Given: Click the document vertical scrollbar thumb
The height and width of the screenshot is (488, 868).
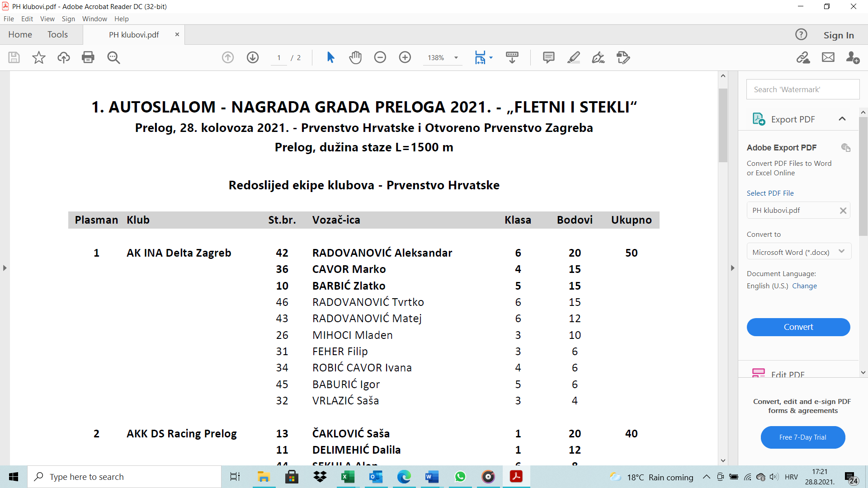Looking at the screenshot, I should tap(723, 125).
